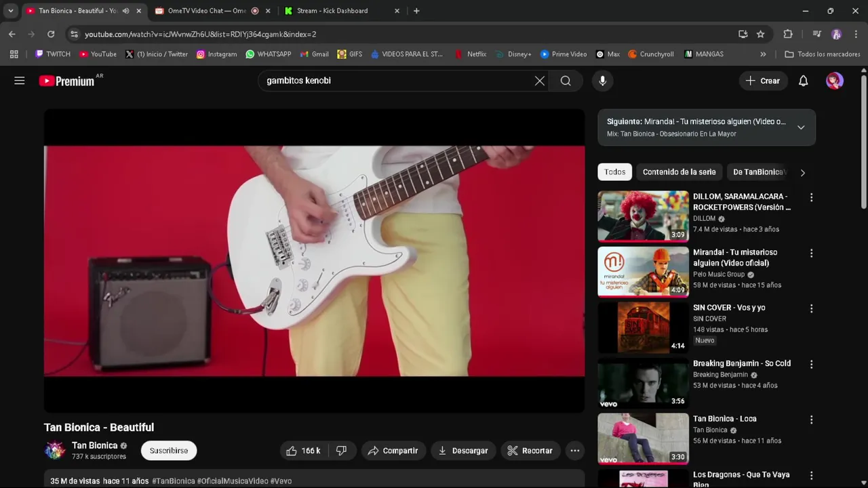Open Tan Bionica - Loca video title
Screen dimensions: 868x488
click(725, 419)
